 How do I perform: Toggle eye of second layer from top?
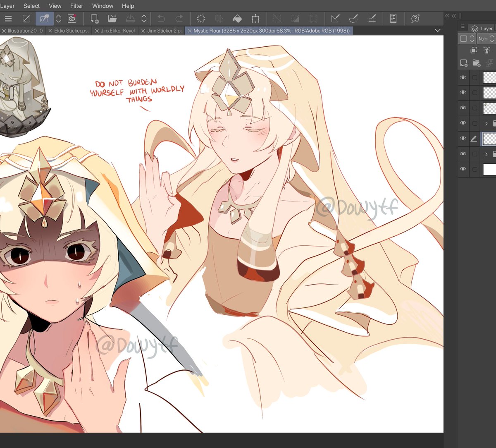[463, 93]
